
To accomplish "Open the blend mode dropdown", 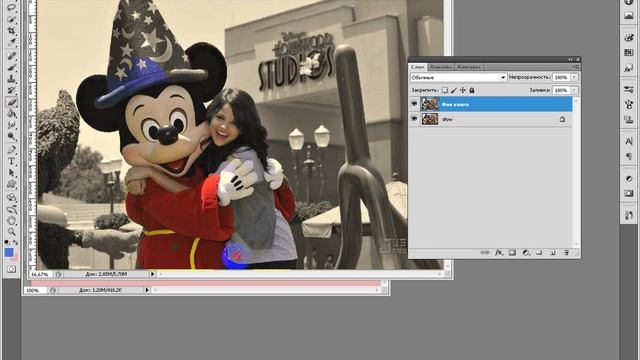I will pyautogui.click(x=458, y=77).
